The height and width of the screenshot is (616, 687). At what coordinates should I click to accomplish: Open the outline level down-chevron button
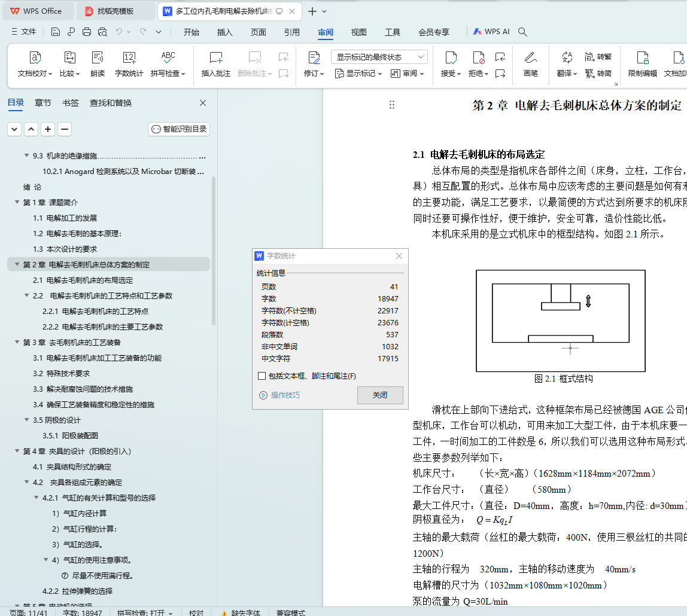click(14, 129)
